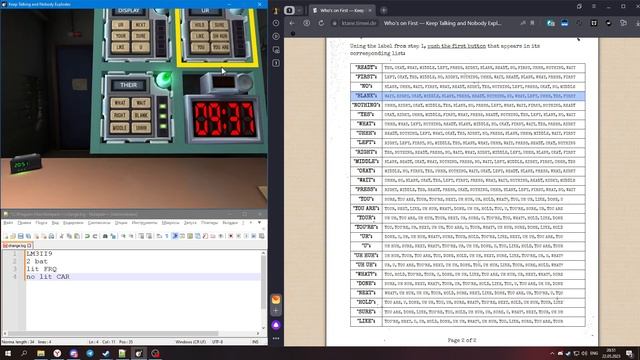Viewport: 640px width, 360px height.
Task: Select the red countdown timer module
Action: pyautogui.click(x=224, y=119)
